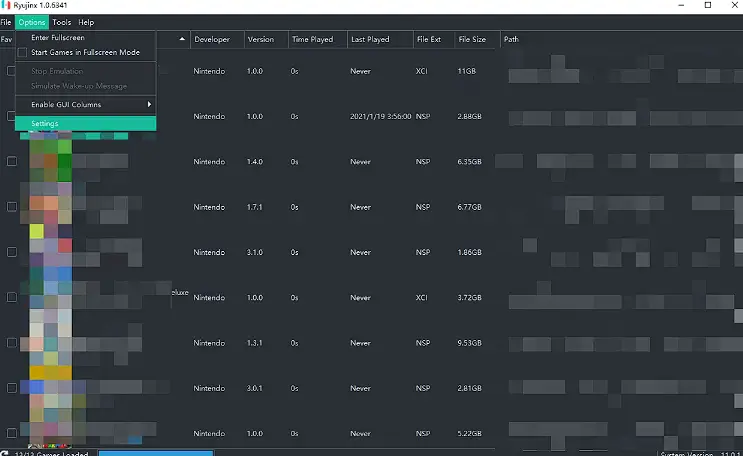Open the Help menu
743x456 pixels.
pyautogui.click(x=86, y=22)
